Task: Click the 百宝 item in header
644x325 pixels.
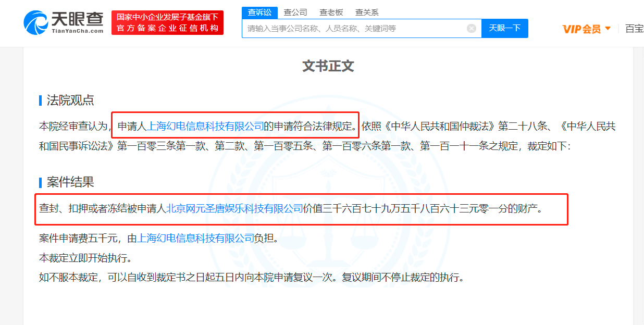Action: (x=634, y=29)
